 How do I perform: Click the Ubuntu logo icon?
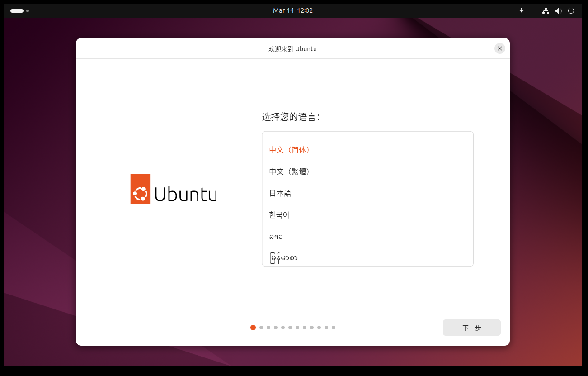coord(140,189)
